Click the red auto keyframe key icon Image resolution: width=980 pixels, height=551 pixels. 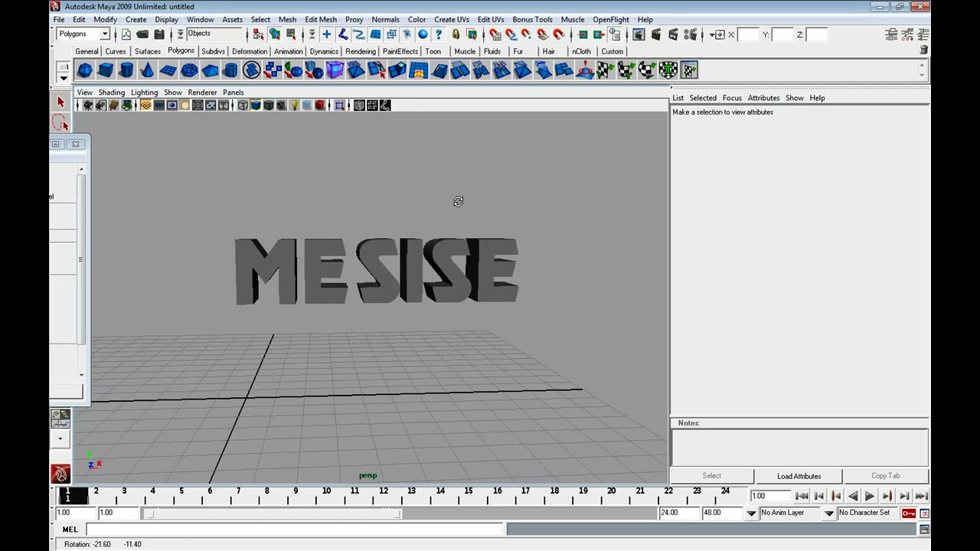pos(909,513)
